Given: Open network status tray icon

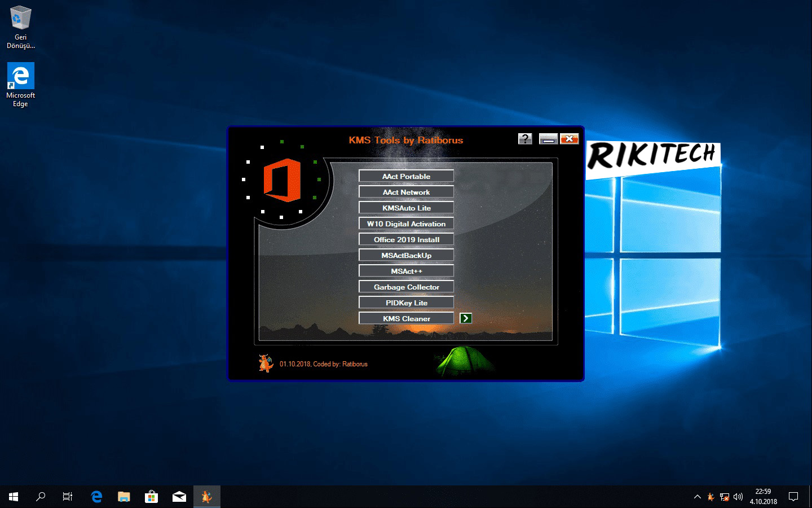Looking at the screenshot, I should [x=725, y=497].
